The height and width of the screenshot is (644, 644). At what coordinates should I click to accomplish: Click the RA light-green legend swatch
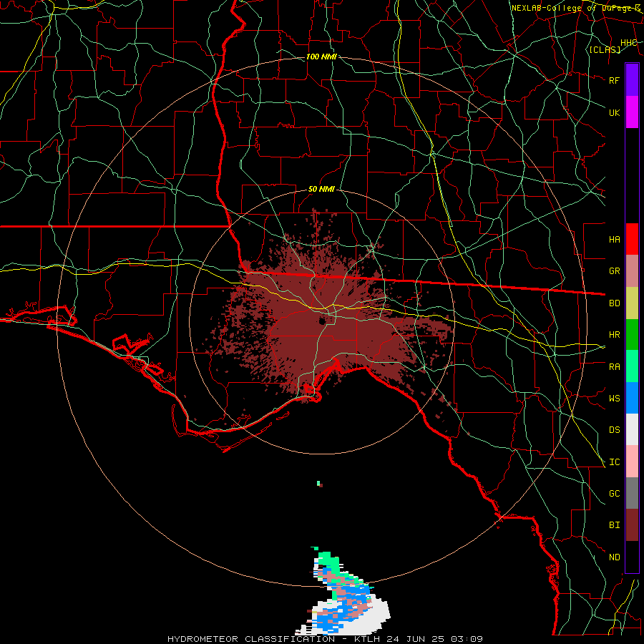pyautogui.click(x=632, y=366)
